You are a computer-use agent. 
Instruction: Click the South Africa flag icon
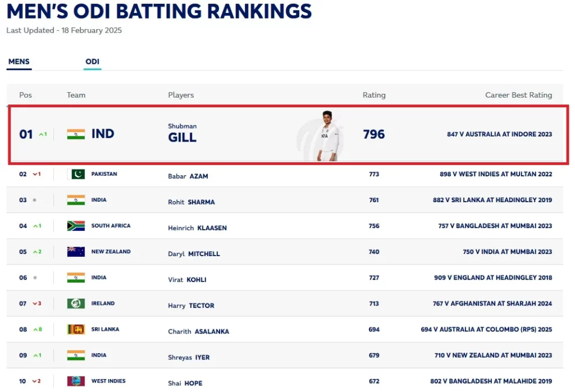click(x=76, y=226)
